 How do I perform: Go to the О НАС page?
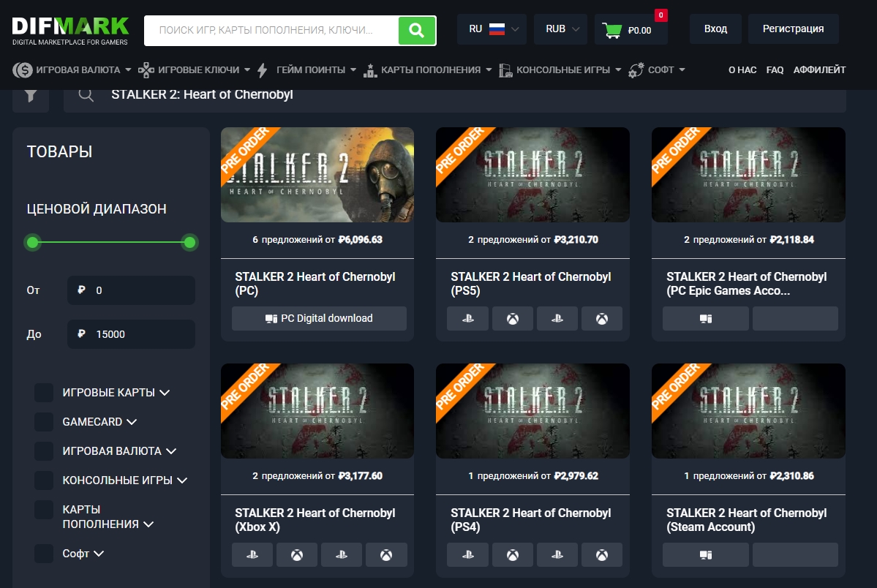coord(742,70)
